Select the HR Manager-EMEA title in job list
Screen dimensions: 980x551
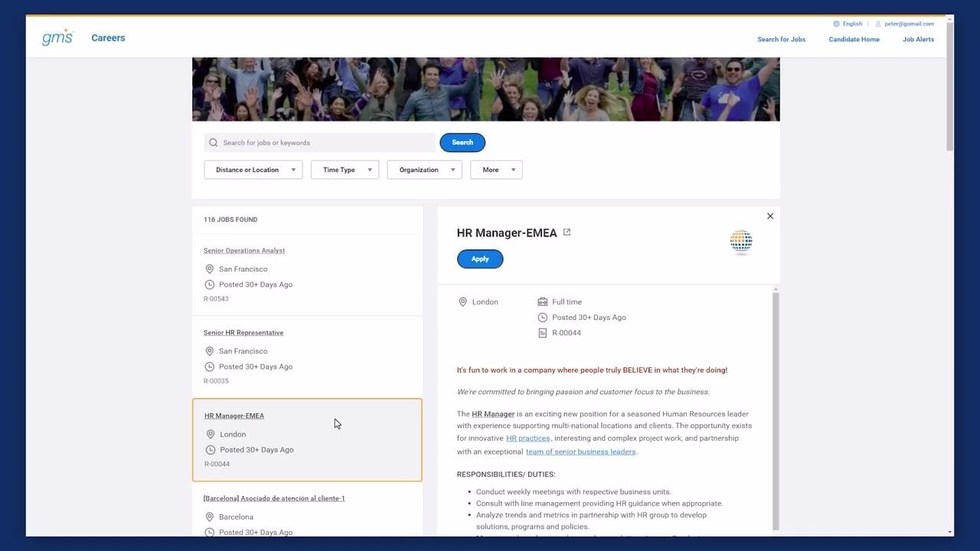(234, 416)
